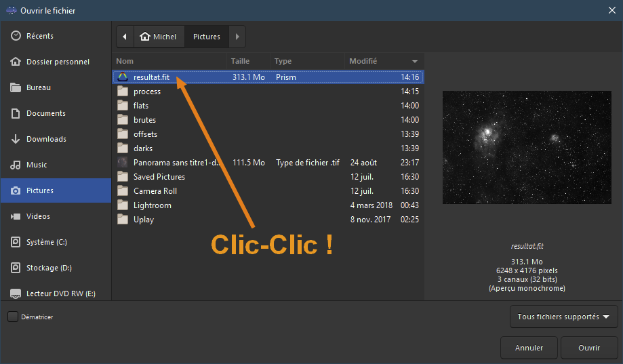Image resolution: width=623 pixels, height=364 pixels.
Task: Click the Stockage (D:) drive icon
Action: pos(16,268)
